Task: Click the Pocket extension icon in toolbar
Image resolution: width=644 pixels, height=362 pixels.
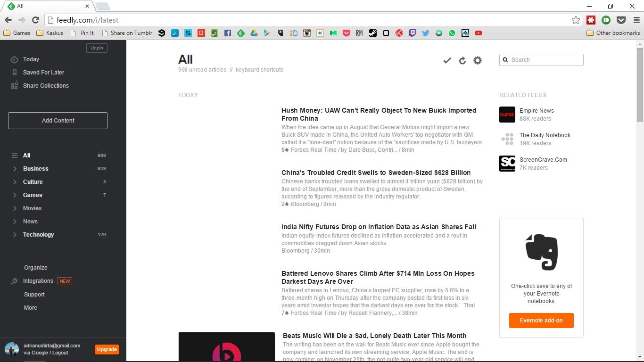Action: (x=621, y=20)
